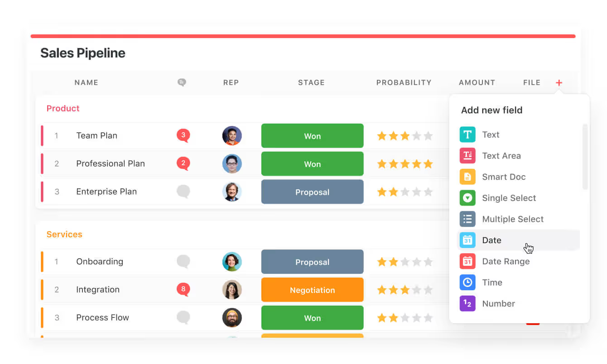The width and height of the screenshot is (607, 364).
Task: Select the Text field type icon
Action: coord(467,134)
